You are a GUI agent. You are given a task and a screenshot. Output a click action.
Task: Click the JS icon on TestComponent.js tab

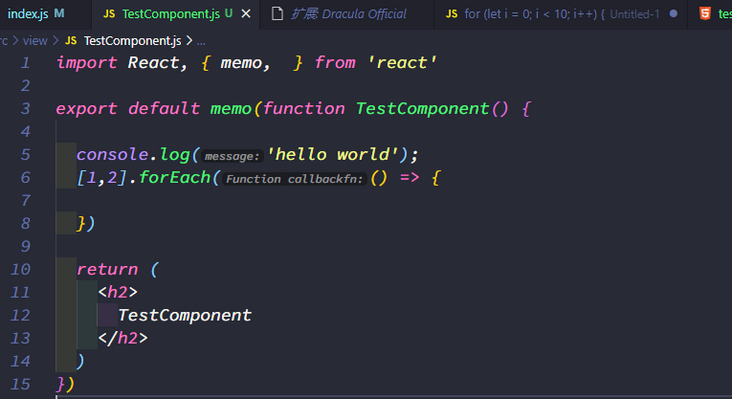point(109,14)
